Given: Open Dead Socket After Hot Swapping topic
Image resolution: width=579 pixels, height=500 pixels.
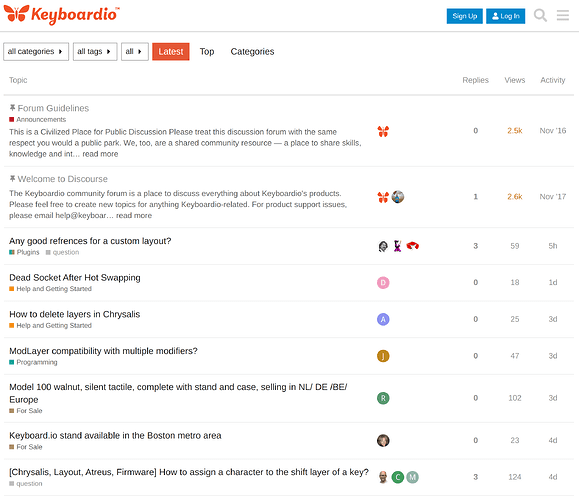Looking at the screenshot, I should coord(75,277).
